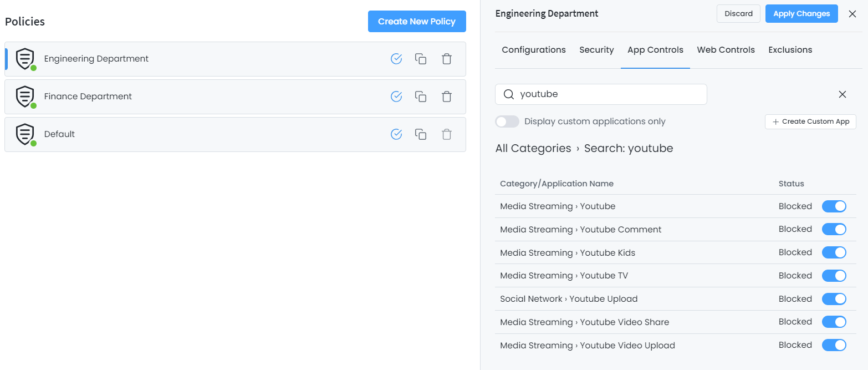Unblock the Youtube Kids application

(834, 253)
